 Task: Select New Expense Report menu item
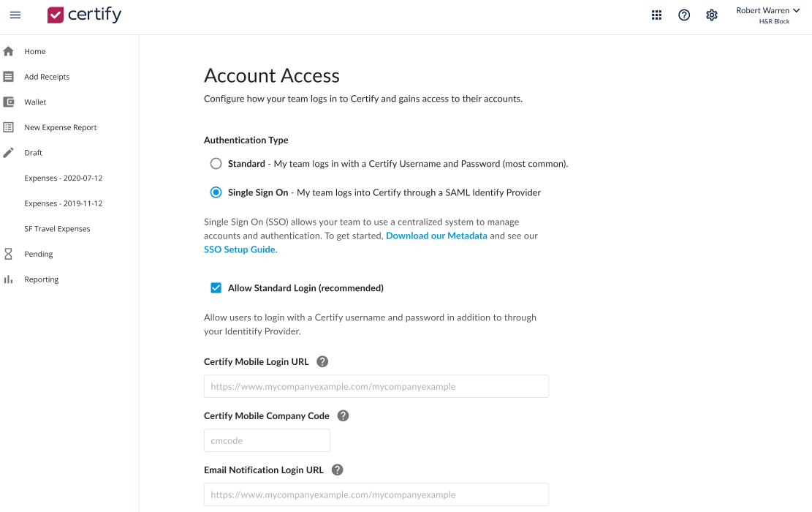click(61, 127)
